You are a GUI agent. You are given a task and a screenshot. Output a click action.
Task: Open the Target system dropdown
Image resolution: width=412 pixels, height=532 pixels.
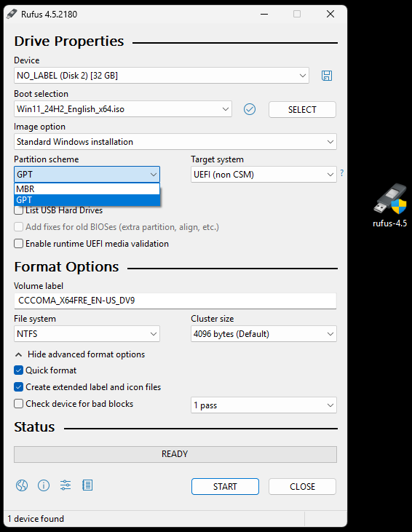[264, 175]
